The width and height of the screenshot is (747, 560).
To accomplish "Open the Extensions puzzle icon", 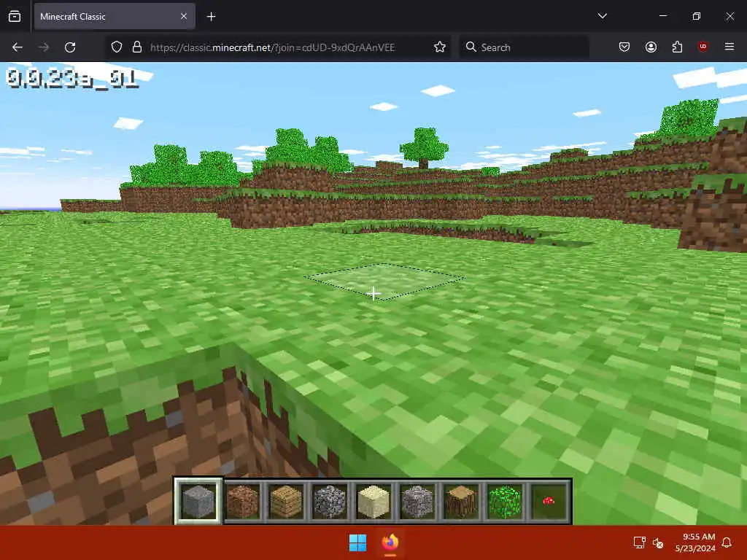I will pos(677,47).
